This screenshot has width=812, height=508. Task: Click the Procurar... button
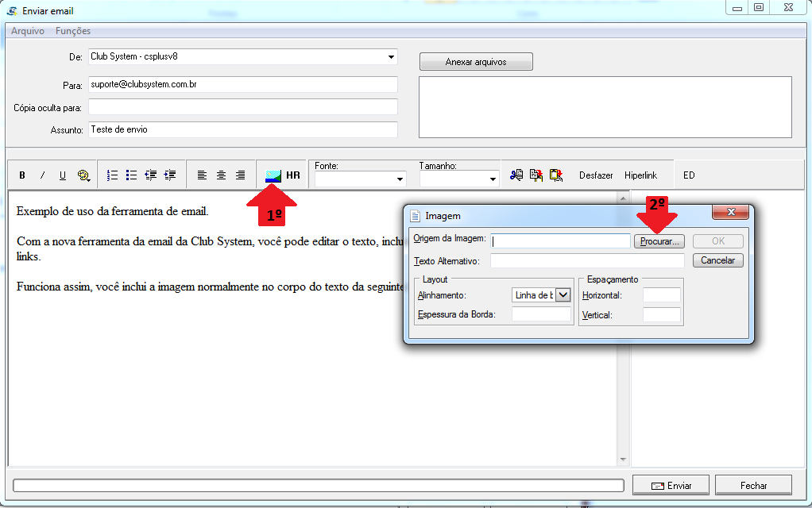coord(659,241)
